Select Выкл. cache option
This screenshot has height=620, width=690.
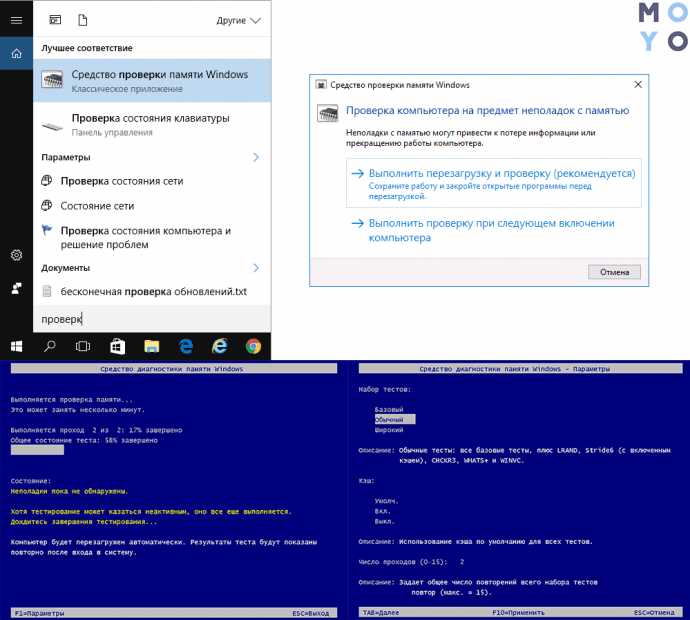click(385, 521)
